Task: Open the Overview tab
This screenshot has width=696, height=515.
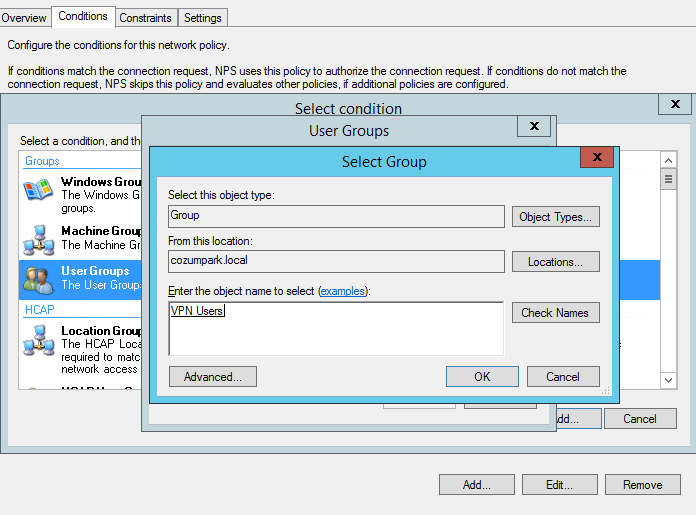Action: click(24, 18)
